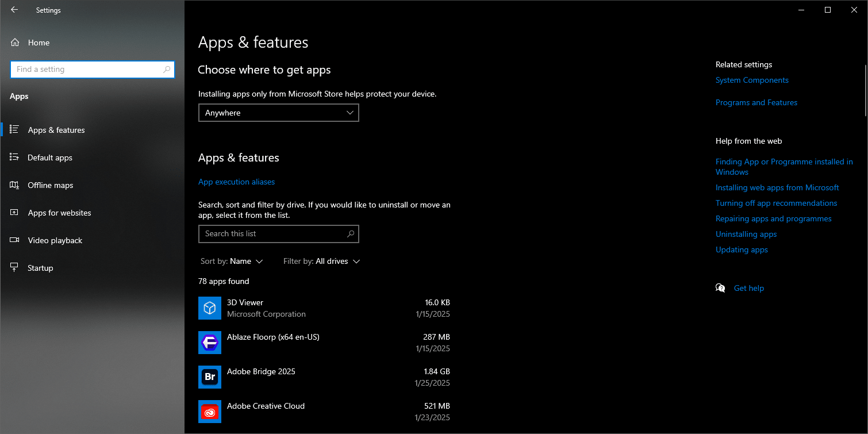Open Video playback settings
The width and height of the screenshot is (868, 434).
point(55,240)
